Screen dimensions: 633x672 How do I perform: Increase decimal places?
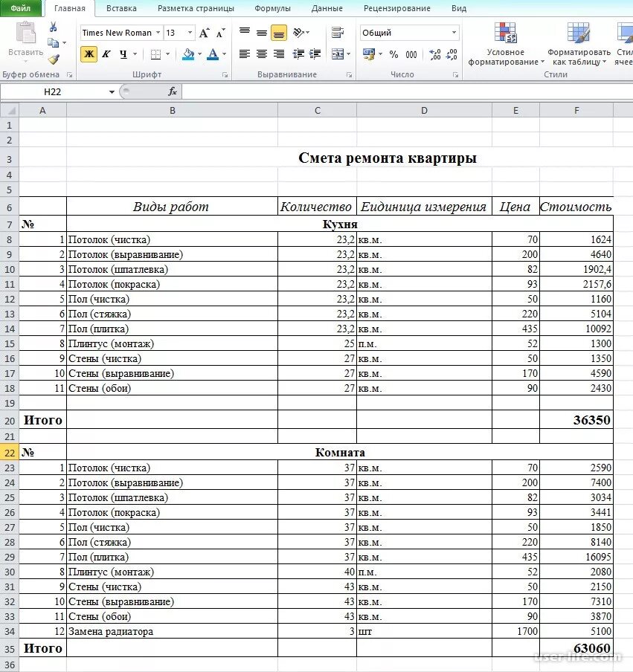click(435, 54)
